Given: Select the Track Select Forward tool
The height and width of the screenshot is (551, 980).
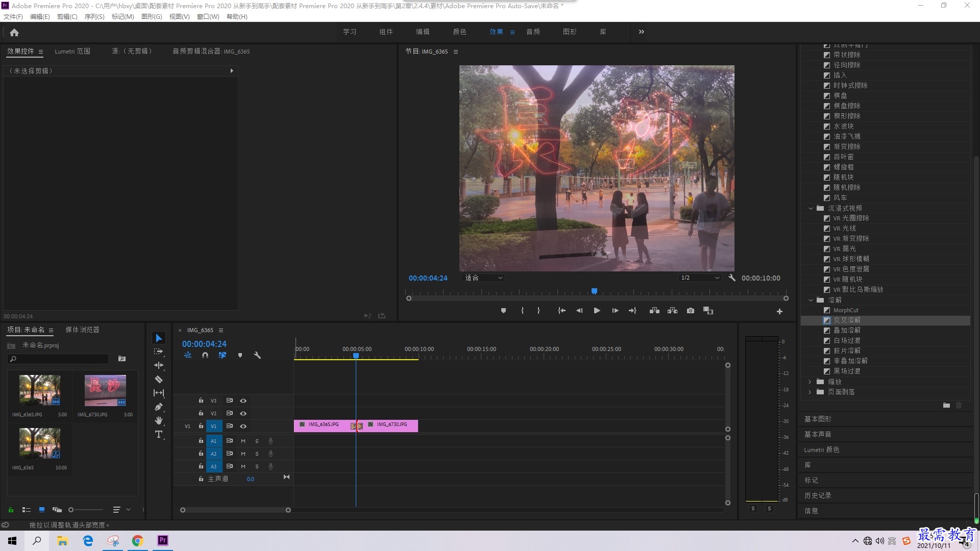Looking at the screenshot, I should click(159, 352).
